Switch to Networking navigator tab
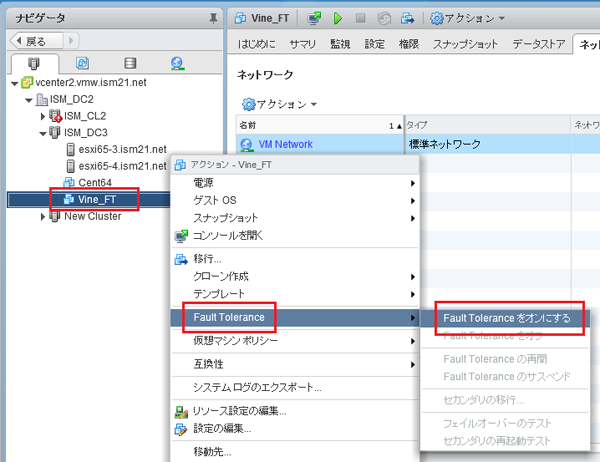Image resolution: width=600 pixels, height=462 pixels. pyautogui.click(x=177, y=63)
